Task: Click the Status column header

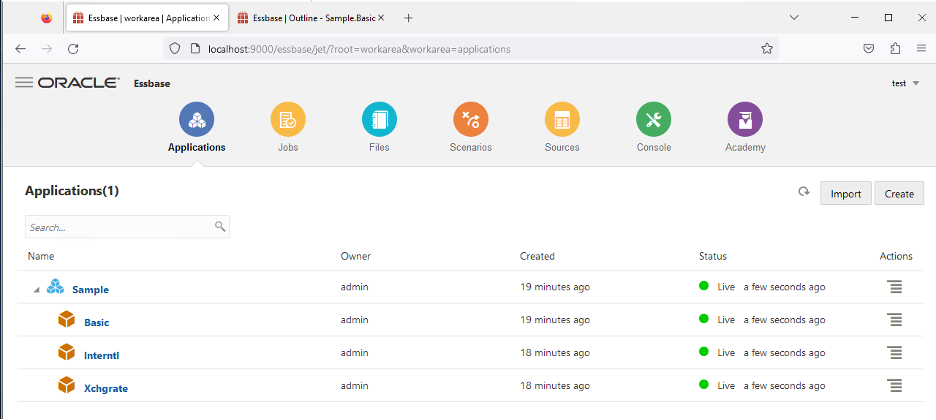Action: click(713, 256)
